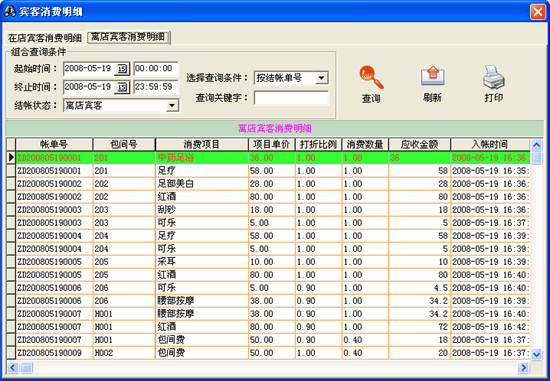Click the 4.5 amount cell

(x=420, y=287)
